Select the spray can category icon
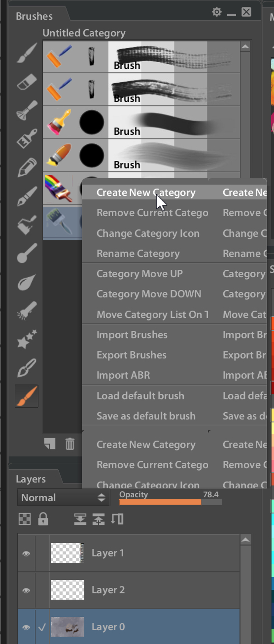 [27, 312]
